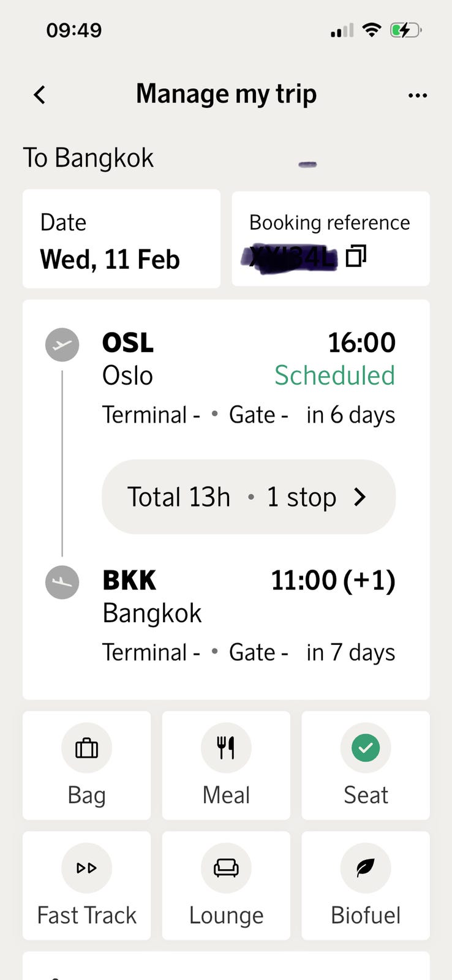Tap the Fast Track double arrow icon
Image resolution: width=452 pixels, height=980 pixels.
86,868
